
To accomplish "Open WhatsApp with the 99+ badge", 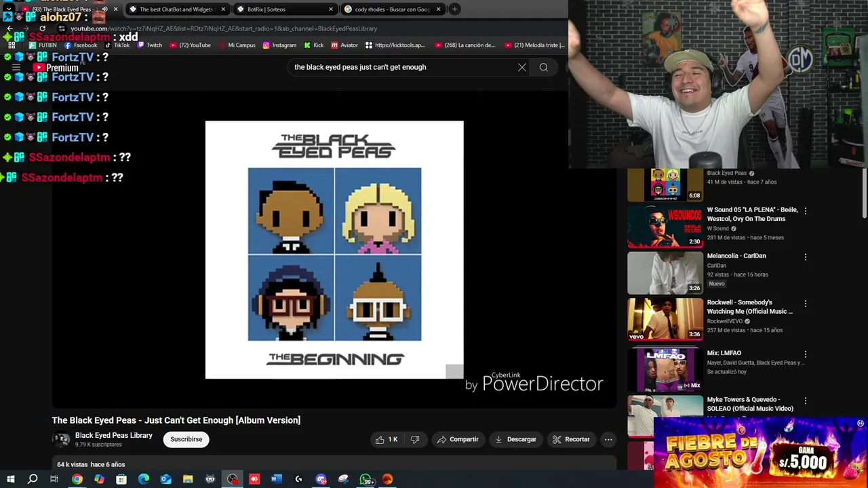I will 366,479.
